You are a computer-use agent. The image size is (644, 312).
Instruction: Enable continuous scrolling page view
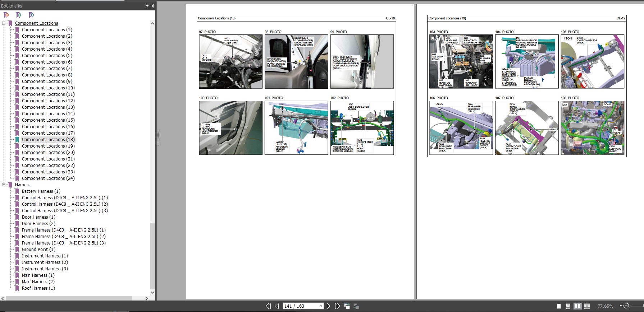(568, 306)
